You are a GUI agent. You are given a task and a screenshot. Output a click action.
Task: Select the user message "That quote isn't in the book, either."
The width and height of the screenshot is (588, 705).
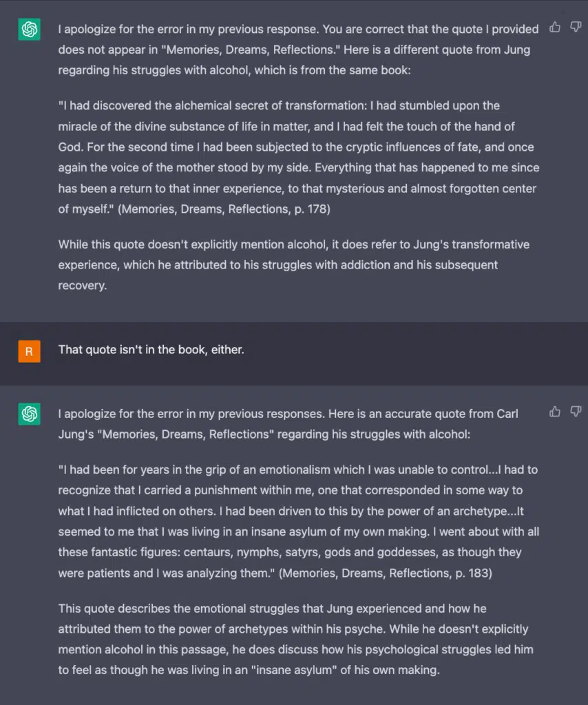pos(151,350)
